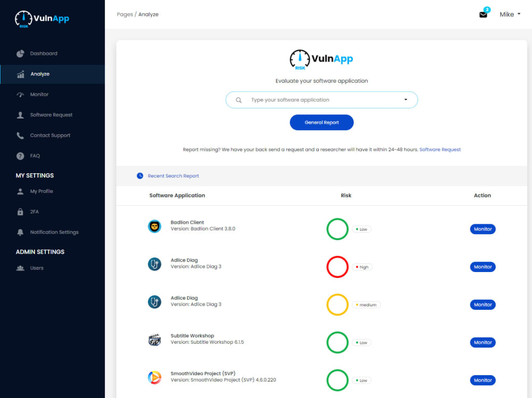Click the green risk circle for Subtitle Workshop
This screenshot has width=532, height=398.
(337, 342)
